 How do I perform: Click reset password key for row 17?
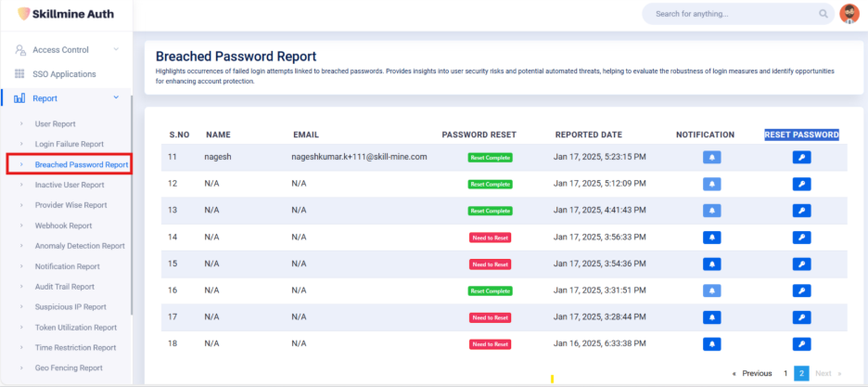pyautogui.click(x=801, y=317)
